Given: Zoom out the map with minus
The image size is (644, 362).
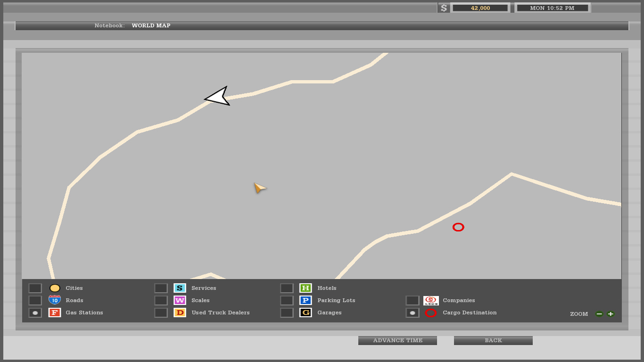Looking at the screenshot, I should (x=599, y=314).
